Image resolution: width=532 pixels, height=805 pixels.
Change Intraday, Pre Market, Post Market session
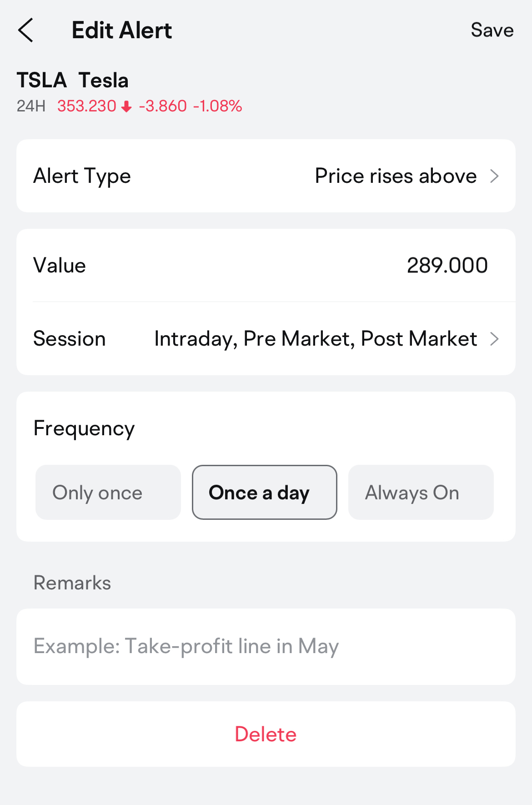(x=316, y=339)
